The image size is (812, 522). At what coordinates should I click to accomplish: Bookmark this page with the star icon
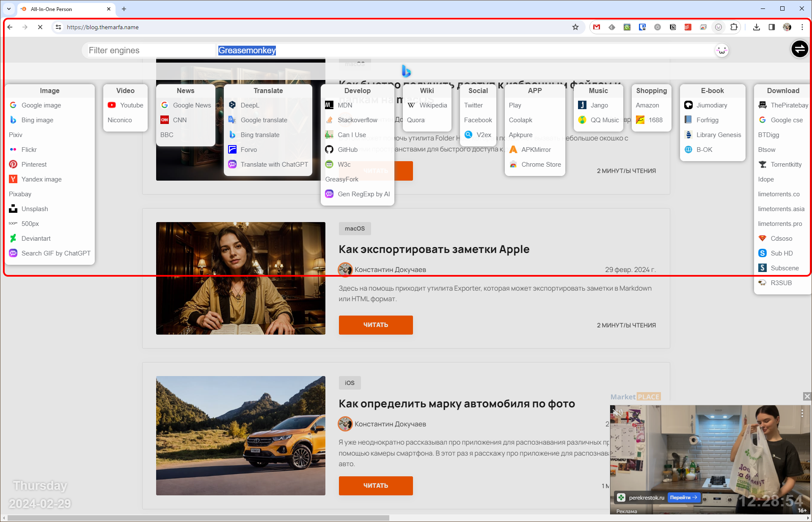(575, 27)
